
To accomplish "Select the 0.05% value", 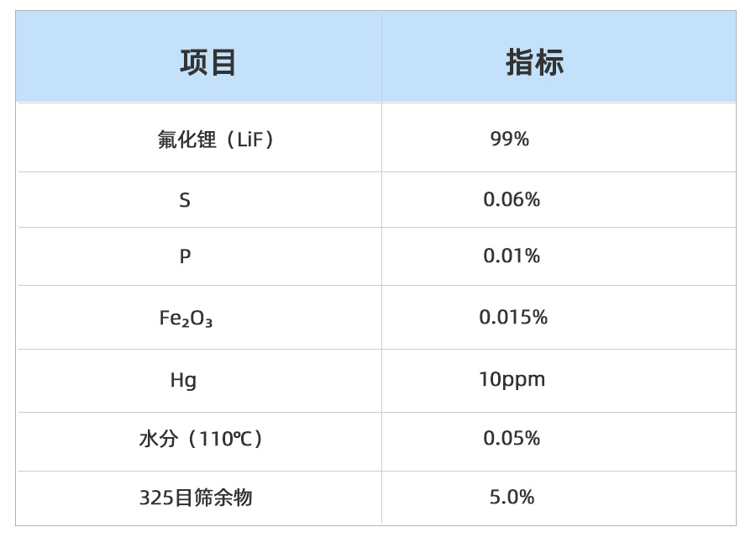I will (x=512, y=439).
